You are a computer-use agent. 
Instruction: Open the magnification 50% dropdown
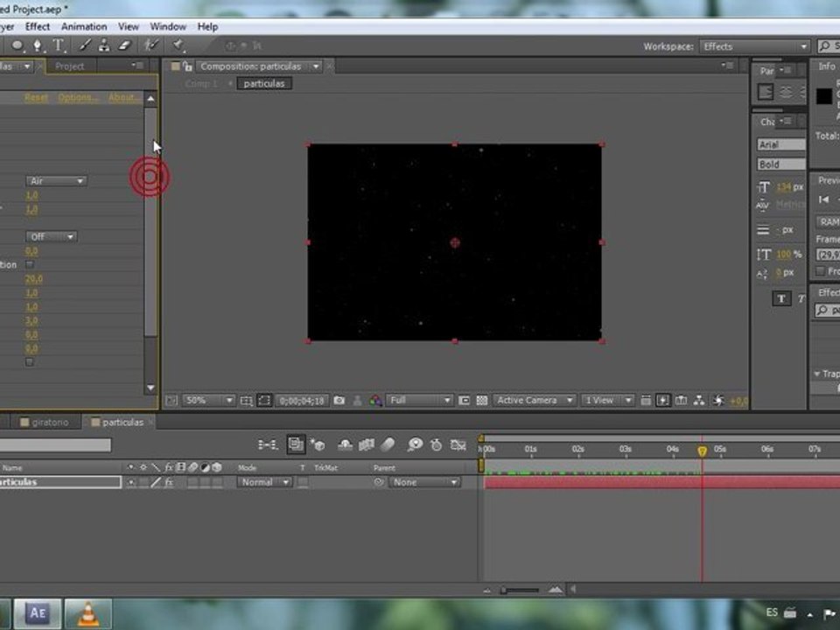point(208,400)
